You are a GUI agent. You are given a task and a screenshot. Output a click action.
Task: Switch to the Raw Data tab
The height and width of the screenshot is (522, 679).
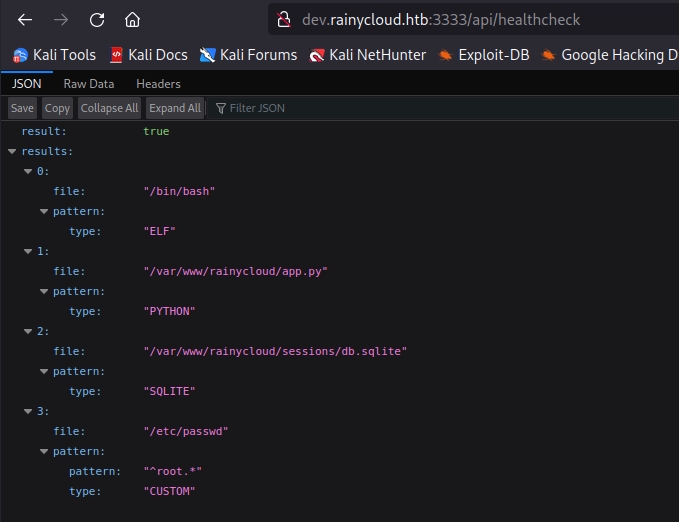pos(89,84)
